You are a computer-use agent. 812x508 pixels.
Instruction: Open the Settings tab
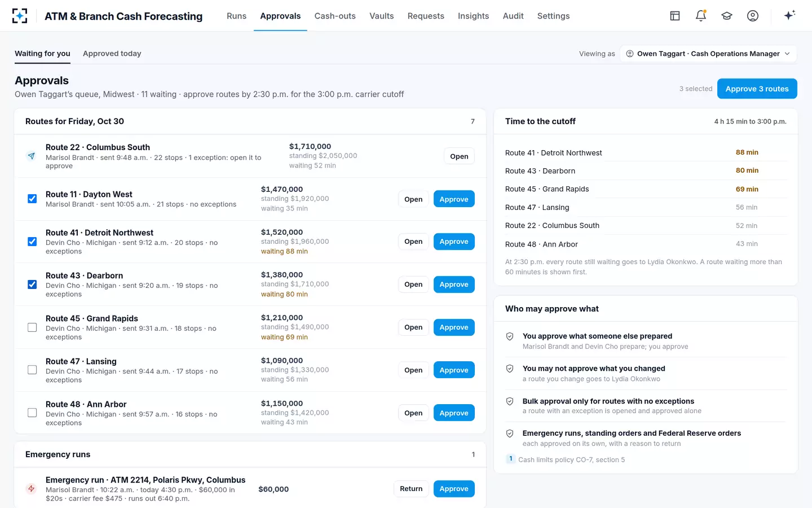(553, 16)
